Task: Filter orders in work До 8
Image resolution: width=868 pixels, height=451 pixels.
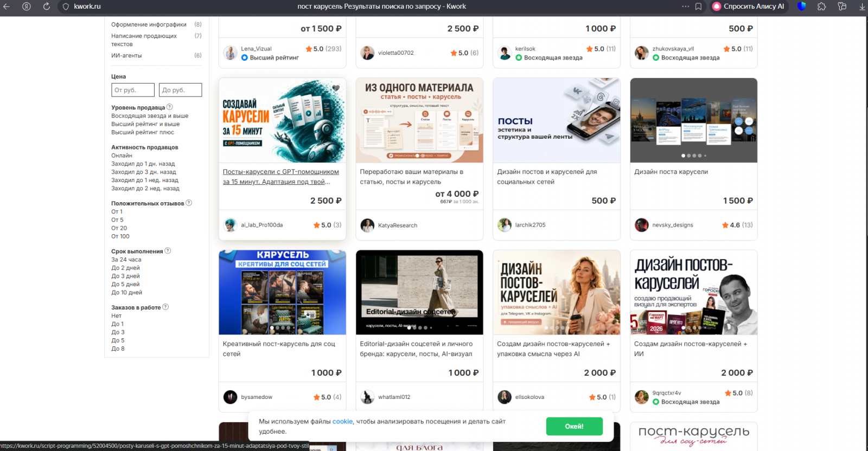Action: (118, 349)
